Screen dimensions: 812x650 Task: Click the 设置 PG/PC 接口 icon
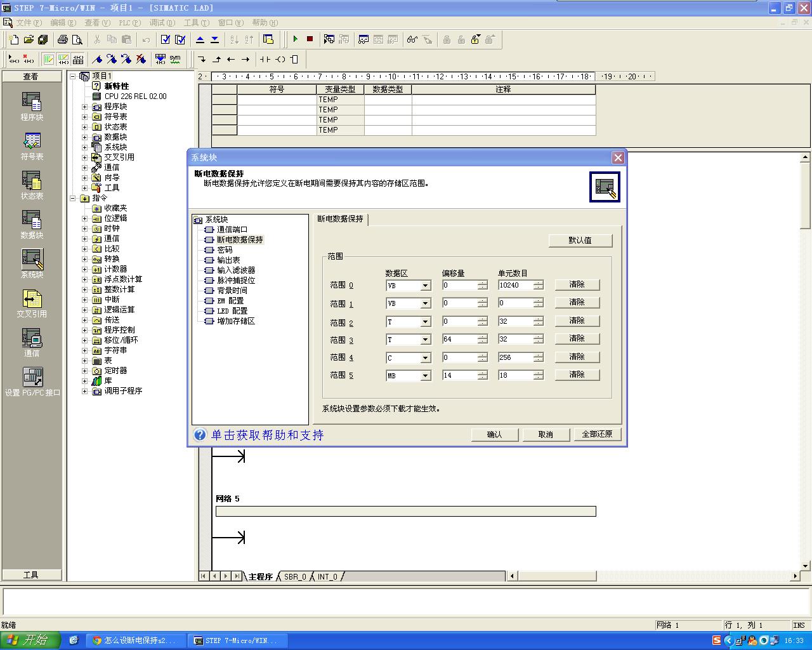(x=32, y=381)
